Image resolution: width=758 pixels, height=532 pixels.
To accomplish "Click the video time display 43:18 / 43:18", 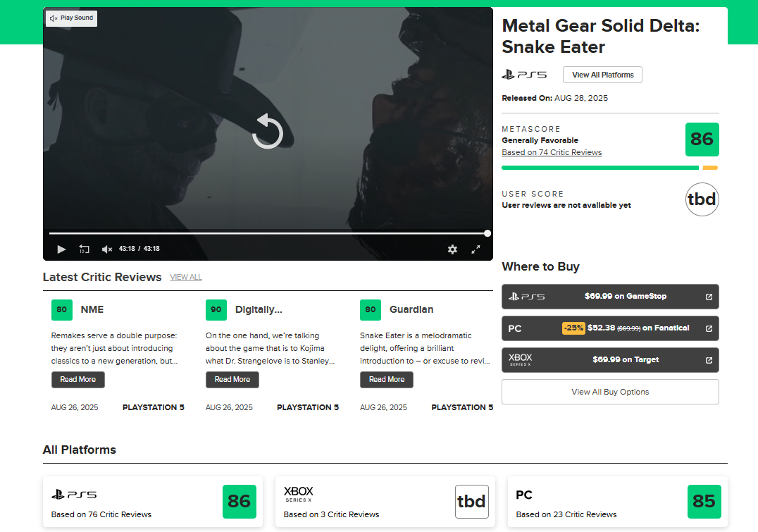I will (x=139, y=249).
